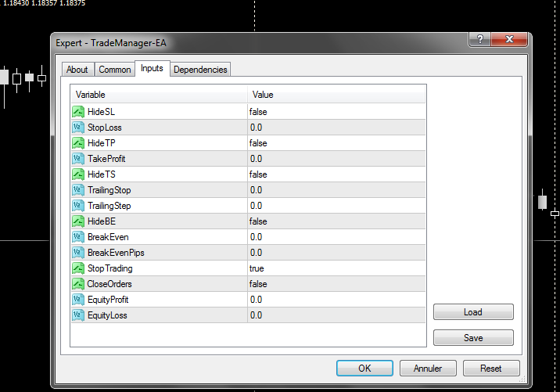Select the HideSL variable name
The height and width of the screenshot is (392, 560).
[x=102, y=112]
